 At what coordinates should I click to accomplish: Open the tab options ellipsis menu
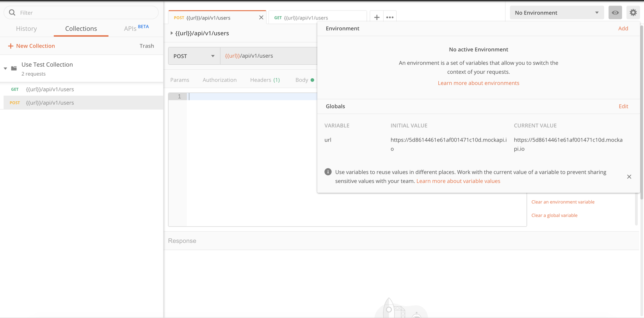pyautogui.click(x=390, y=18)
